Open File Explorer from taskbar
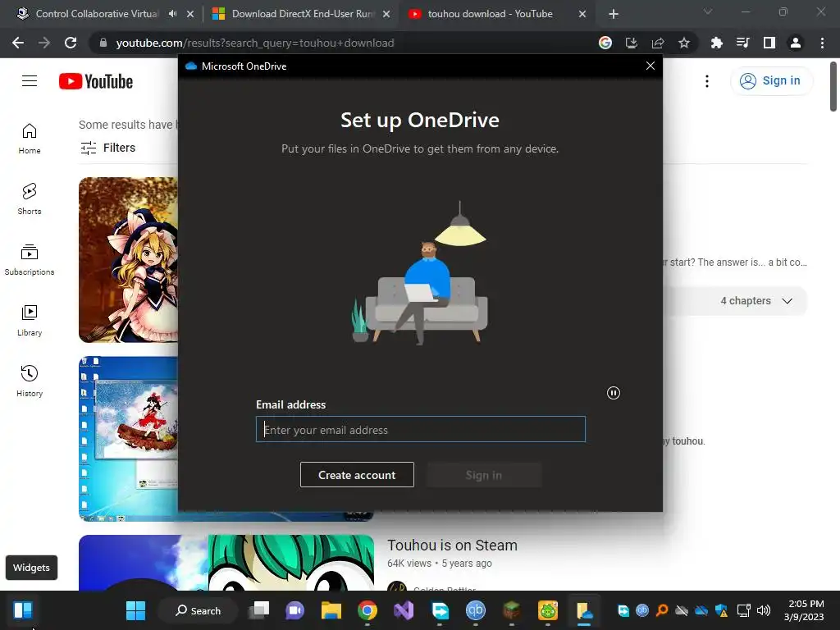The width and height of the screenshot is (840, 630). click(x=331, y=610)
